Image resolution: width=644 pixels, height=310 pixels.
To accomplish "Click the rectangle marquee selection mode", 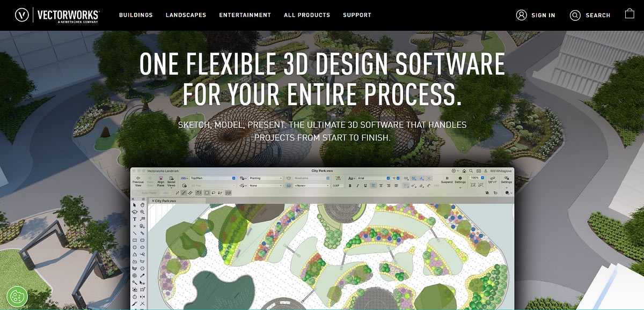I will coord(207,193).
